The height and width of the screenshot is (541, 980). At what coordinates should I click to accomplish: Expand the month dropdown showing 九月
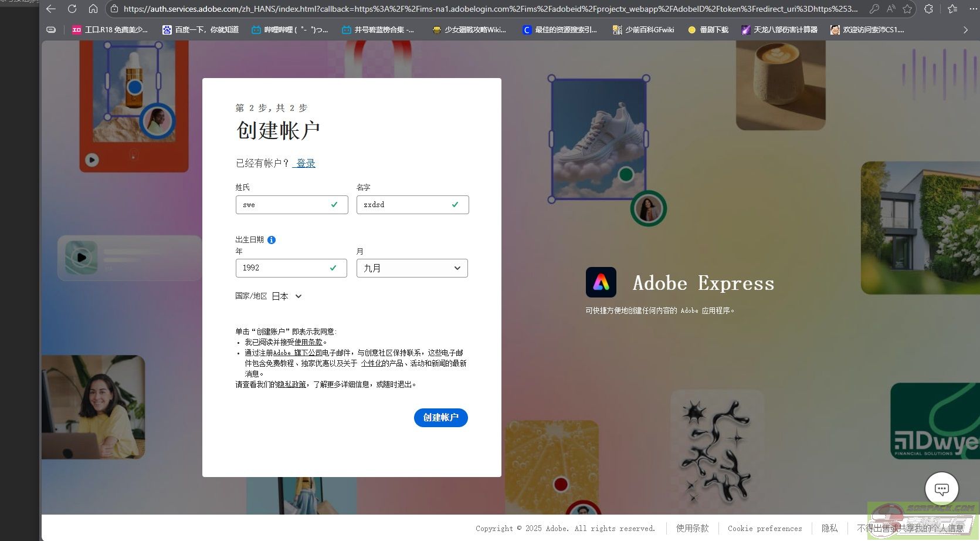(x=412, y=268)
